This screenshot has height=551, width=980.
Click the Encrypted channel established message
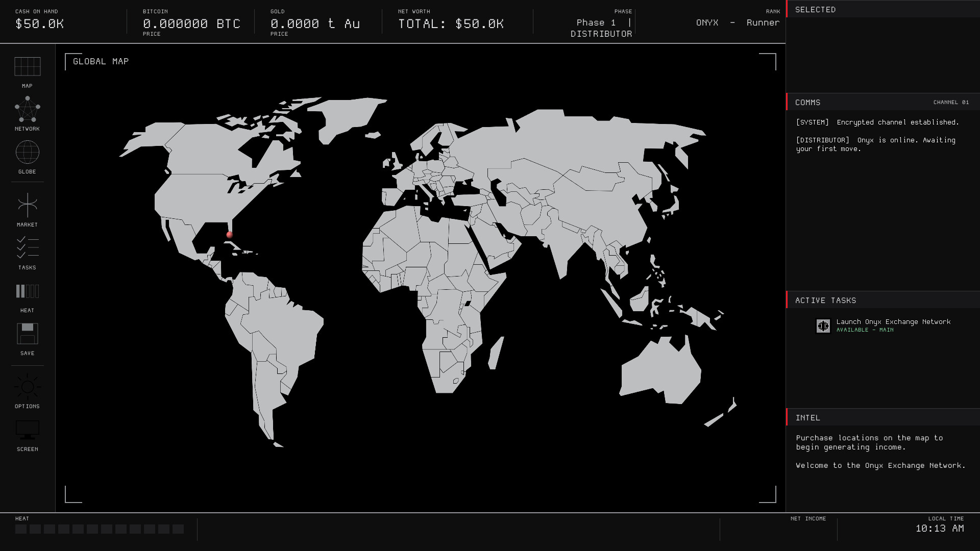point(877,122)
